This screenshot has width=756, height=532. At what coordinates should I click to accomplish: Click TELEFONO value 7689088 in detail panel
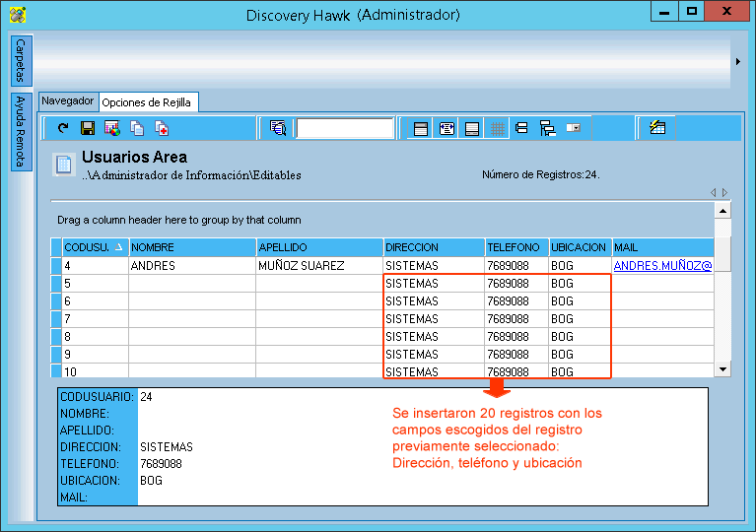coord(161,464)
